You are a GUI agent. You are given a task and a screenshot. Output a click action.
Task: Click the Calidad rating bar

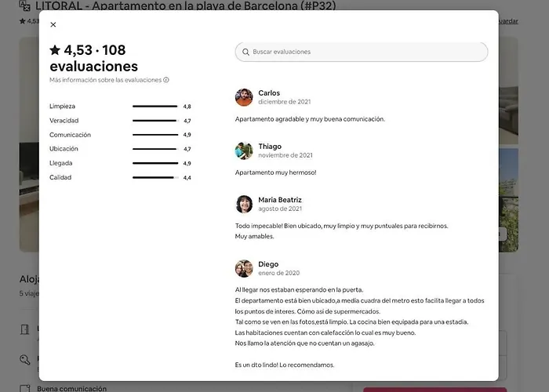(155, 177)
